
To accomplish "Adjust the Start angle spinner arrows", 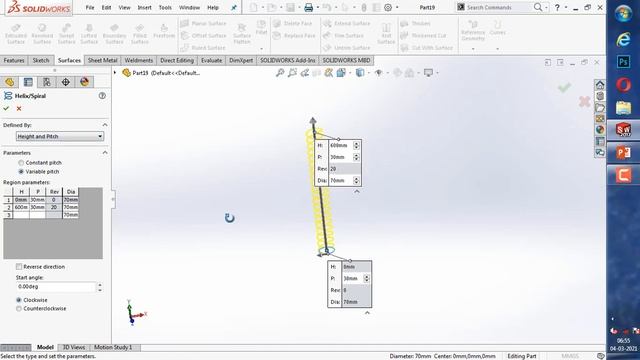I will [x=100, y=287].
